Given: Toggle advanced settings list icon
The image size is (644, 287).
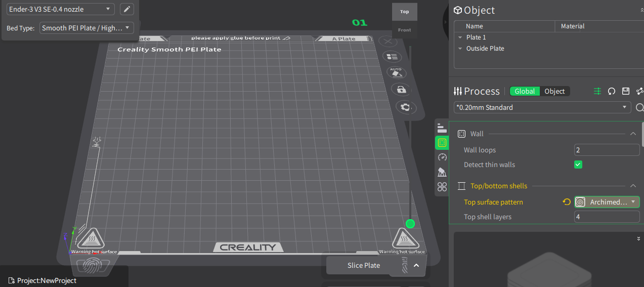Looking at the screenshot, I should point(597,91).
